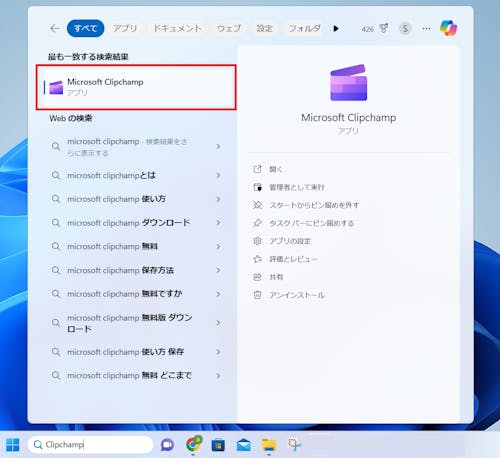Image resolution: width=500 pixels, height=458 pixels.
Task: Expand the '無料版 ダウンロード' suggestion chevron
Action: click(x=218, y=323)
